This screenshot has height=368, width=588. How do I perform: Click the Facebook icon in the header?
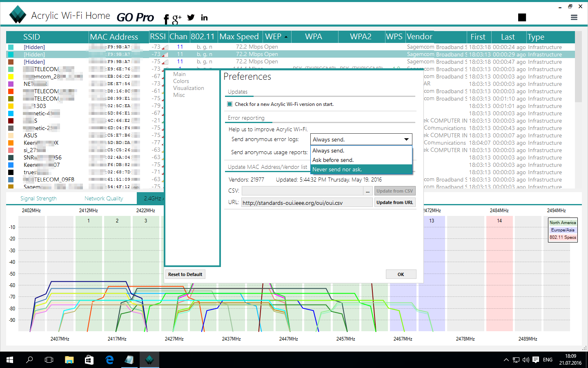pyautogui.click(x=166, y=19)
